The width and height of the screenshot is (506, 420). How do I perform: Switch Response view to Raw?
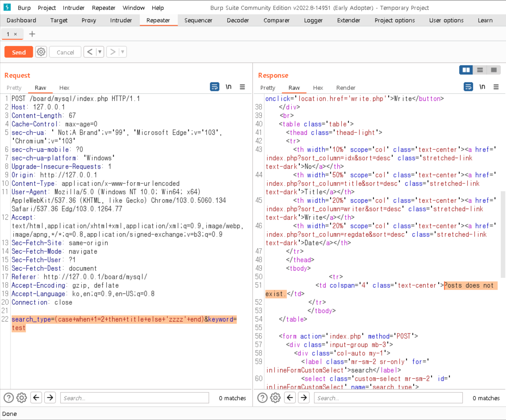click(294, 88)
